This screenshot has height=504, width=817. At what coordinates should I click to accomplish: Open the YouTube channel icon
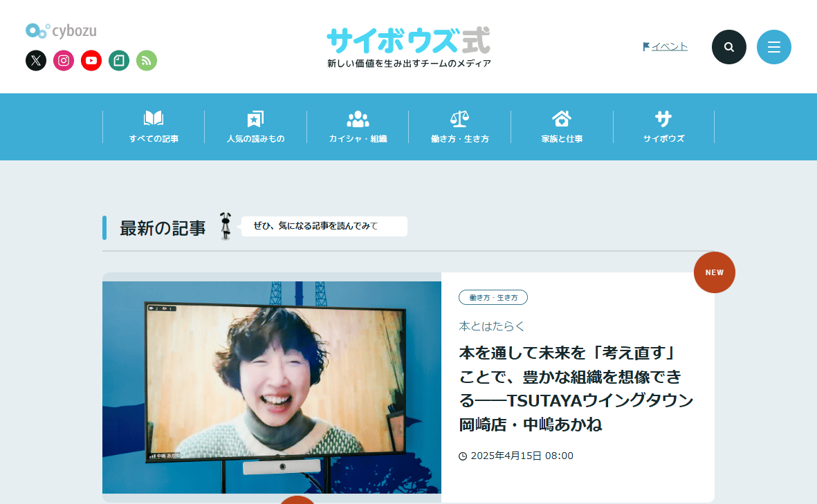[91, 61]
